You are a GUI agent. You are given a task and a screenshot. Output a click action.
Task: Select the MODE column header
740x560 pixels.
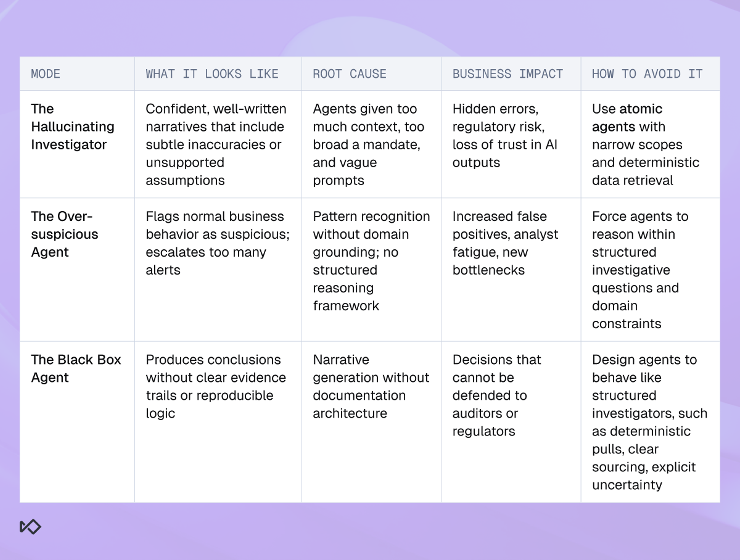(x=45, y=74)
